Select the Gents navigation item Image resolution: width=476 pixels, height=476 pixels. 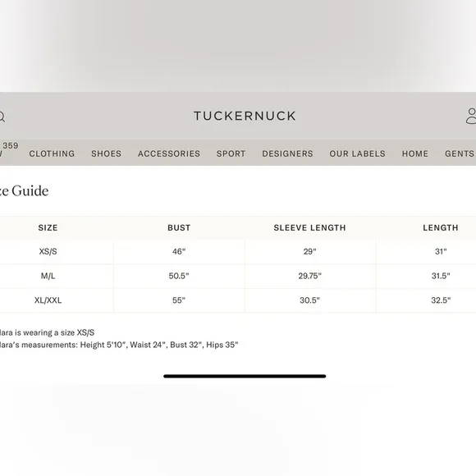[460, 153]
